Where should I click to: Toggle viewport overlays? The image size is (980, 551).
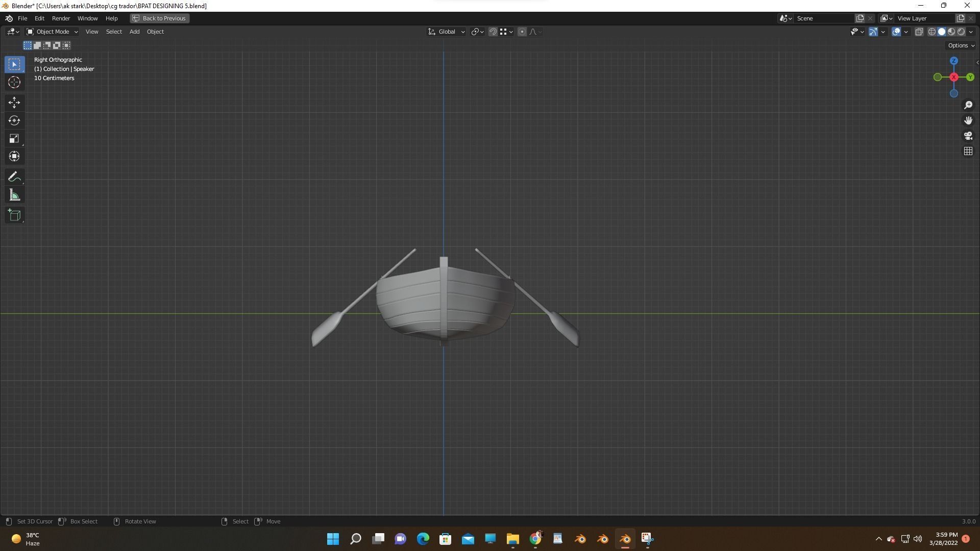(896, 32)
